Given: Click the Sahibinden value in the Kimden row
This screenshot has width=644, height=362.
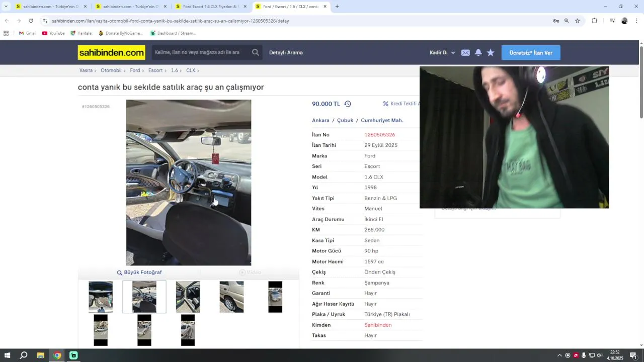Looking at the screenshot, I should click(378, 325).
